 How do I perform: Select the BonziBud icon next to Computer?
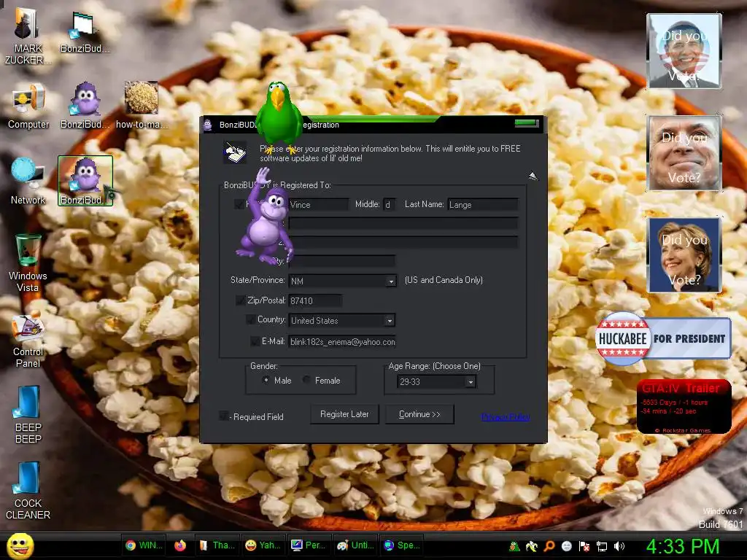tap(85, 105)
